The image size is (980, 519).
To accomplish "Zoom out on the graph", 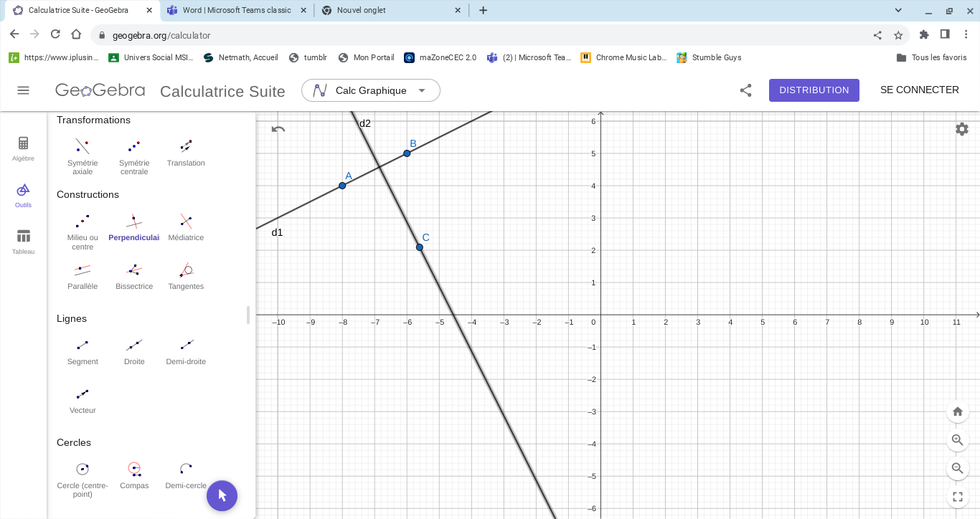I will (x=957, y=469).
